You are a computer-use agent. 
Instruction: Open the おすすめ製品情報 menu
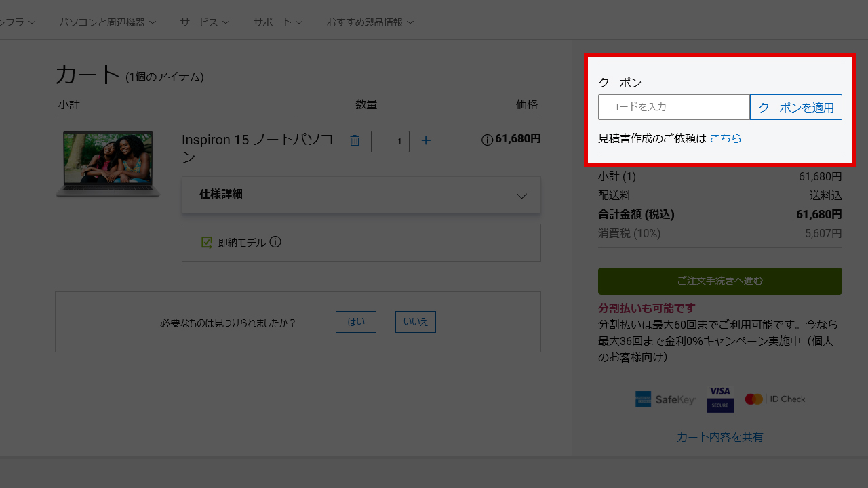[370, 22]
